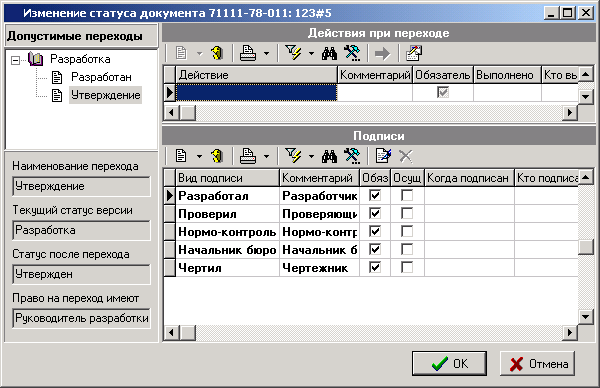The width and height of the screenshot is (600, 388).
Task: Toggle Обяз checkbox for Проверил row
Action: click(x=375, y=214)
